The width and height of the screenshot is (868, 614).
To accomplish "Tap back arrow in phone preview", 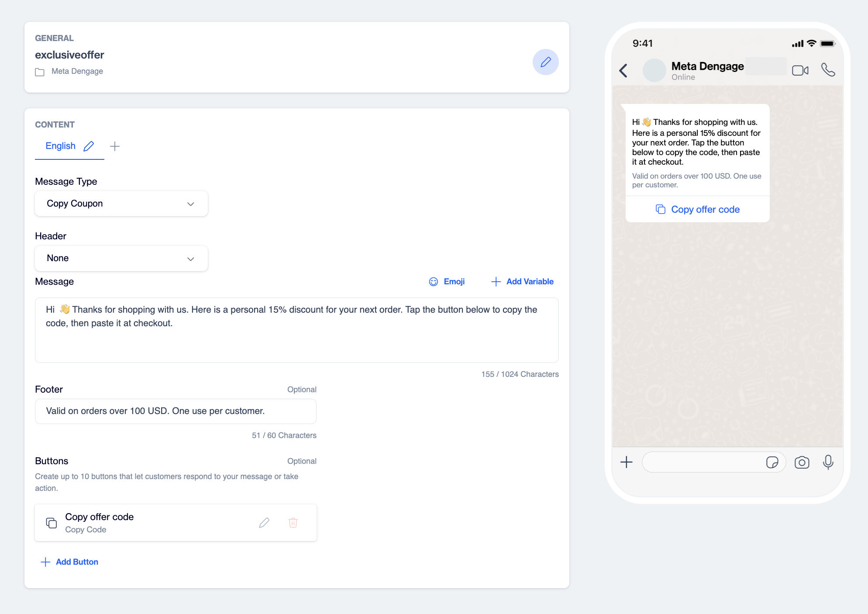I will pos(623,70).
